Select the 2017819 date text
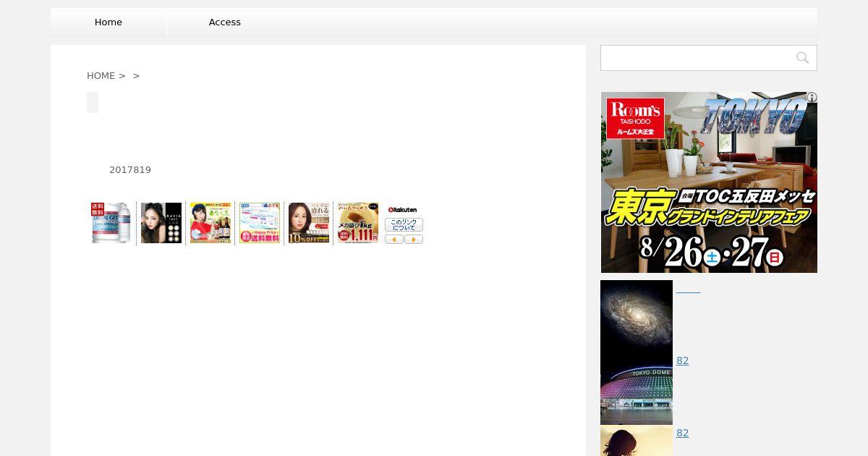 [x=130, y=170]
